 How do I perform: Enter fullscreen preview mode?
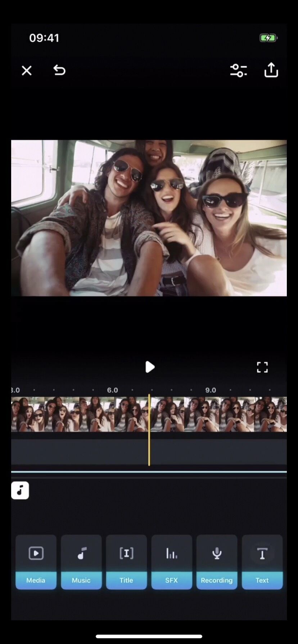pos(262,367)
